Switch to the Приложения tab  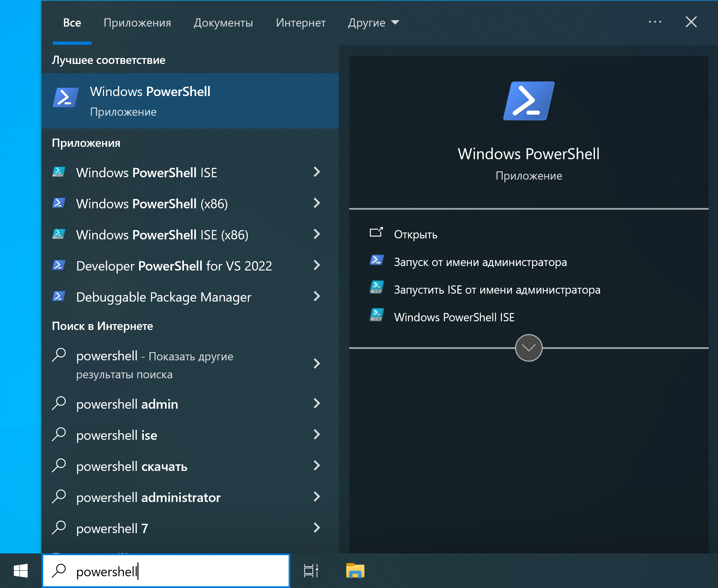[137, 23]
